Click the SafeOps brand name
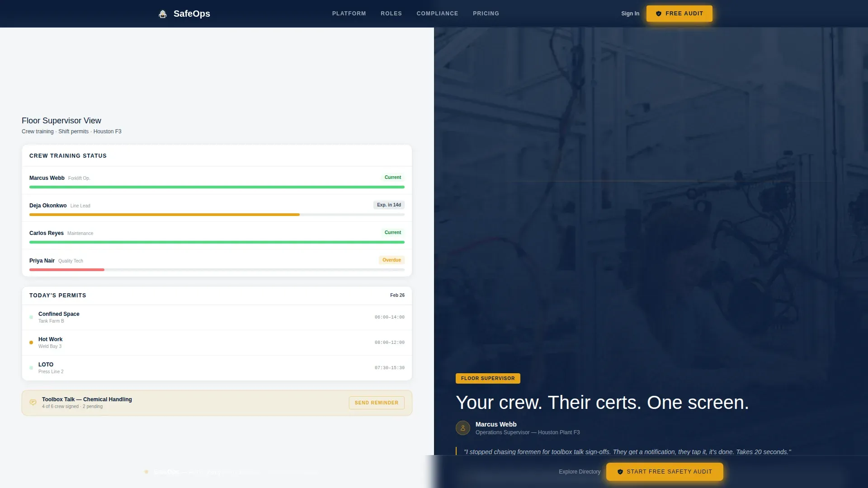Image resolution: width=868 pixels, height=488 pixels. 192,14
